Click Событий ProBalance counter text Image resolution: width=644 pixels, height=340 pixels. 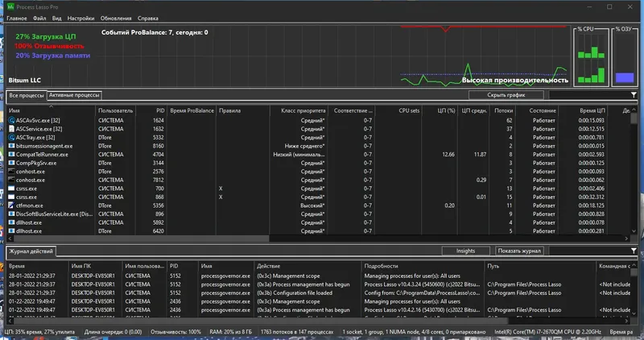pyautogui.click(x=155, y=32)
